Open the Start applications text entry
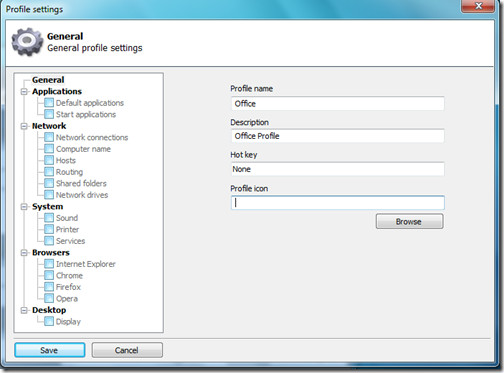Image resolution: width=504 pixels, height=373 pixels. pos(86,114)
